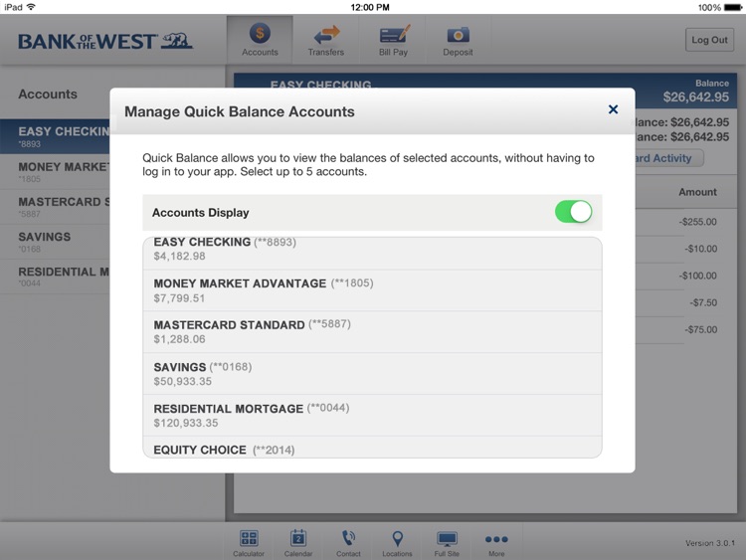
Task: Open the Calendar tool
Action: tap(298, 543)
